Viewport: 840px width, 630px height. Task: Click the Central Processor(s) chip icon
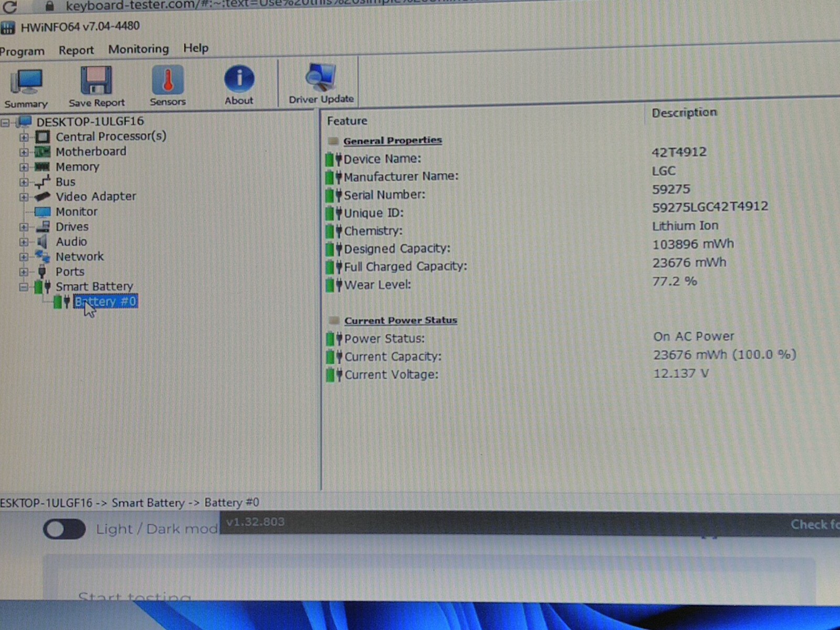[x=43, y=137]
